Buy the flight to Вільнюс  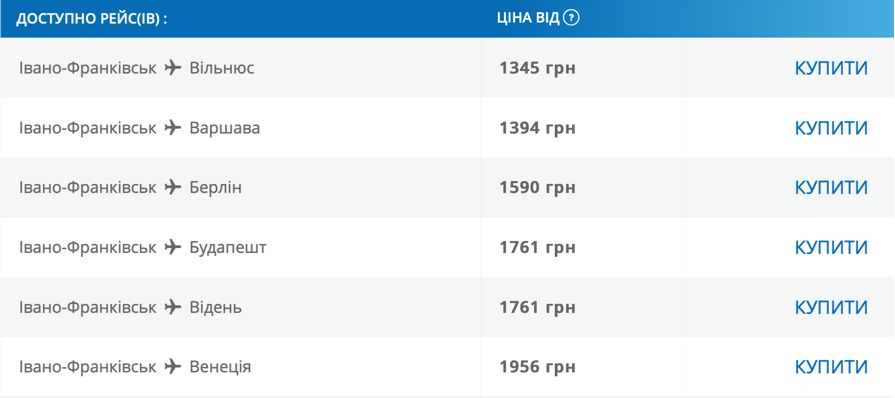831,68
